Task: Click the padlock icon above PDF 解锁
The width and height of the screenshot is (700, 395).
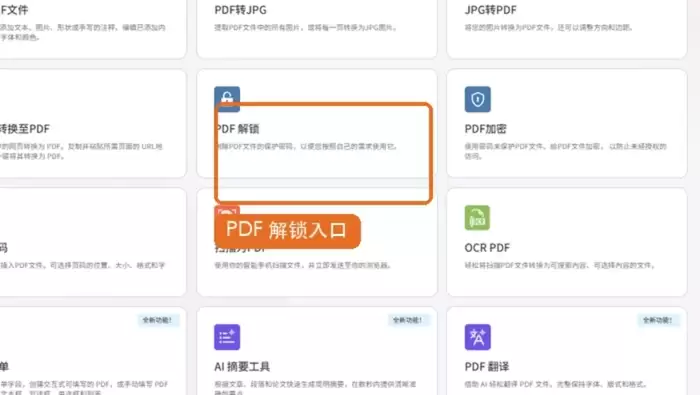Action: pyautogui.click(x=227, y=99)
